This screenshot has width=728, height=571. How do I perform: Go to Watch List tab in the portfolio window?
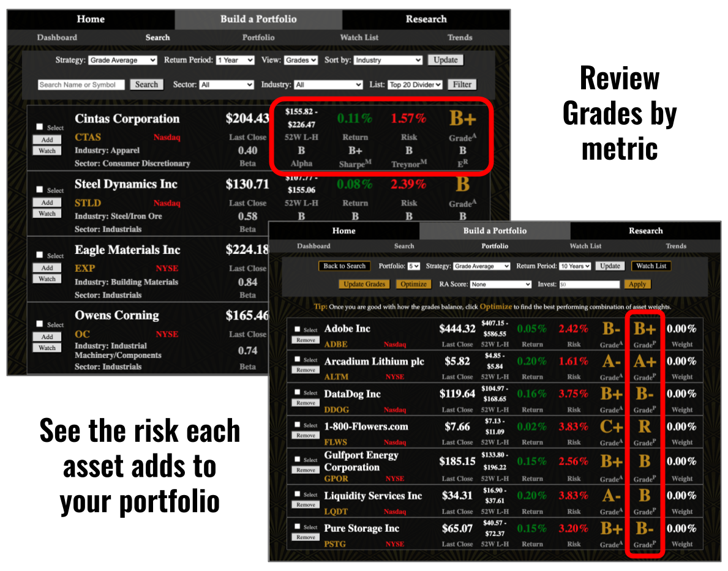(x=585, y=246)
